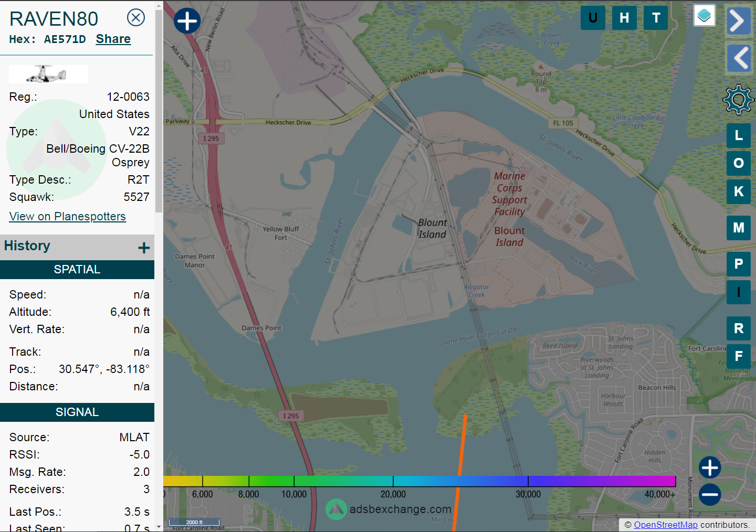The height and width of the screenshot is (532, 756).
Task: Click the 2000 ft map scale indicator
Action: [194, 522]
